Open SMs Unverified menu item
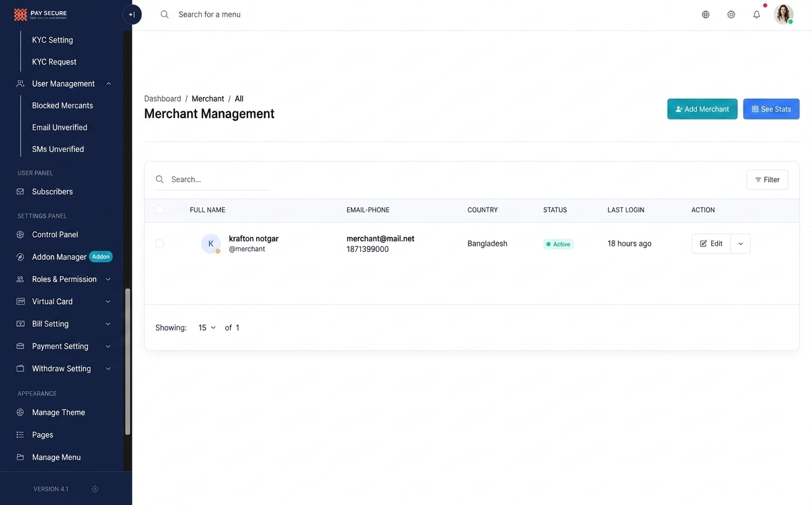The image size is (812, 505). pos(58,149)
